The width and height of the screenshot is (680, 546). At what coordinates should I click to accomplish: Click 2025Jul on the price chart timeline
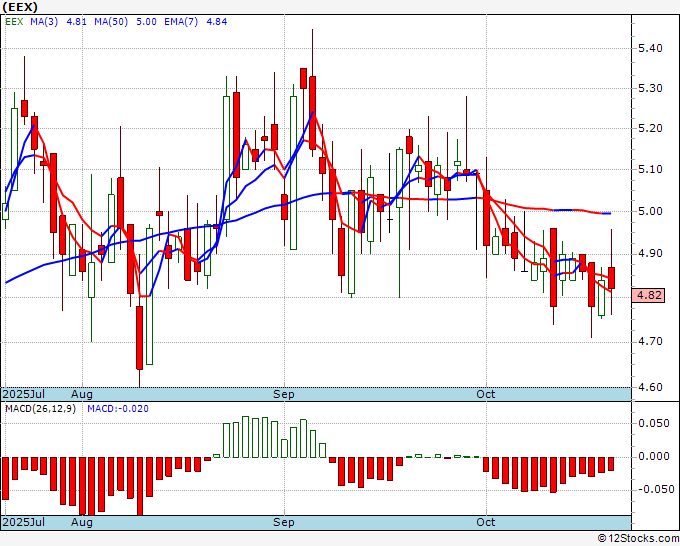tap(22, 394)
